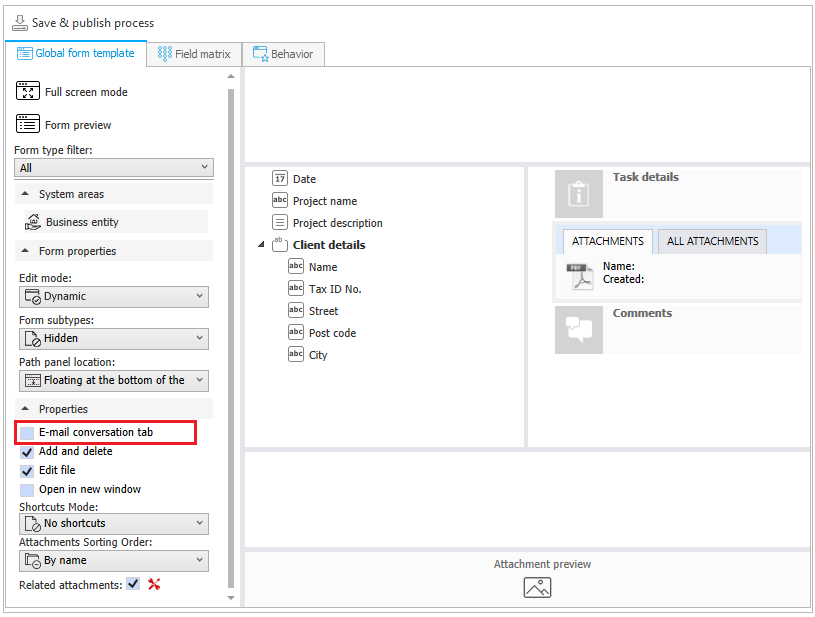Click the abc icon next to City

pyautogui.click(x=296, y=355)
